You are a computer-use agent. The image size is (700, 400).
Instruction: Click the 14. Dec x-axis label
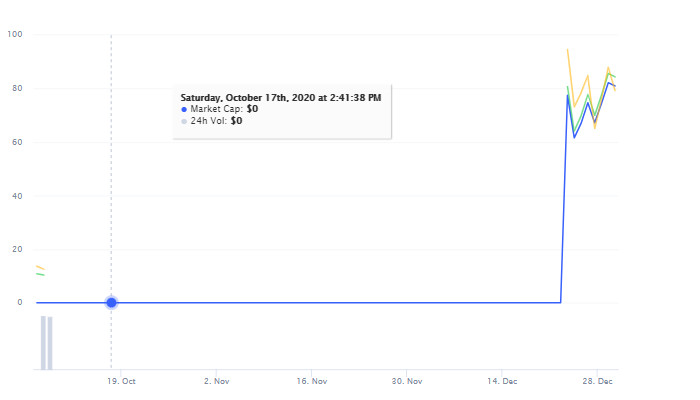[x=502, y=381]
